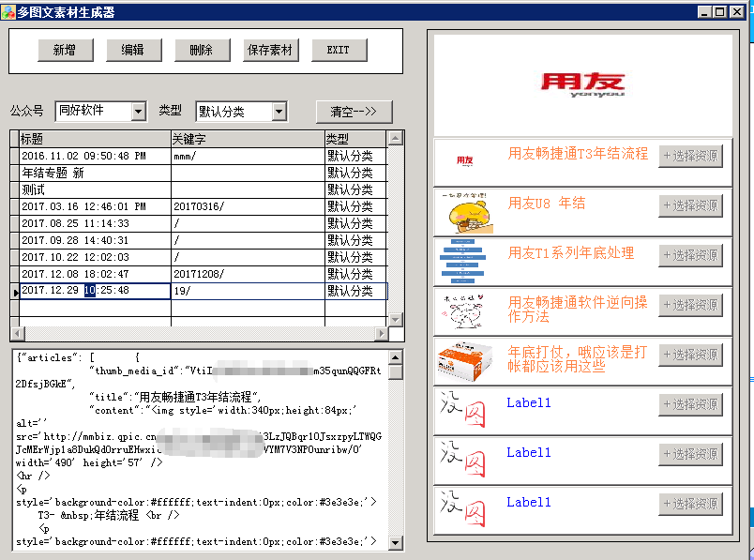Click the 编辑 button
754x560 pixels.
[134, 50]
